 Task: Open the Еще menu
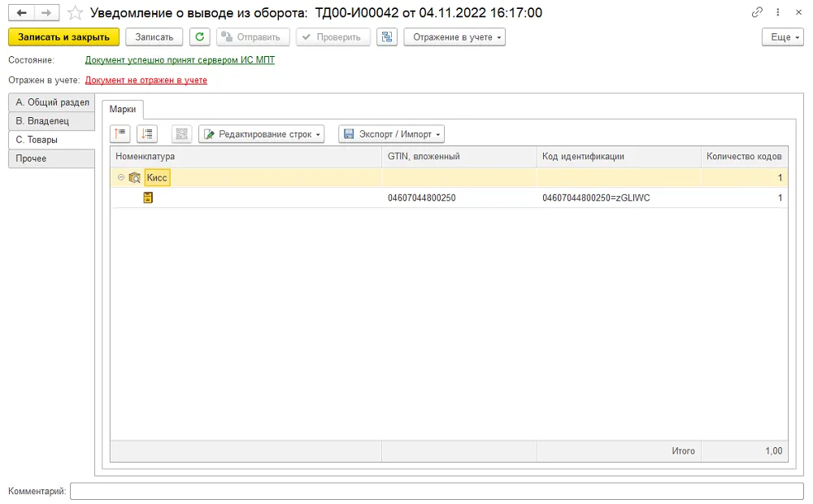[x=783, y=37]
